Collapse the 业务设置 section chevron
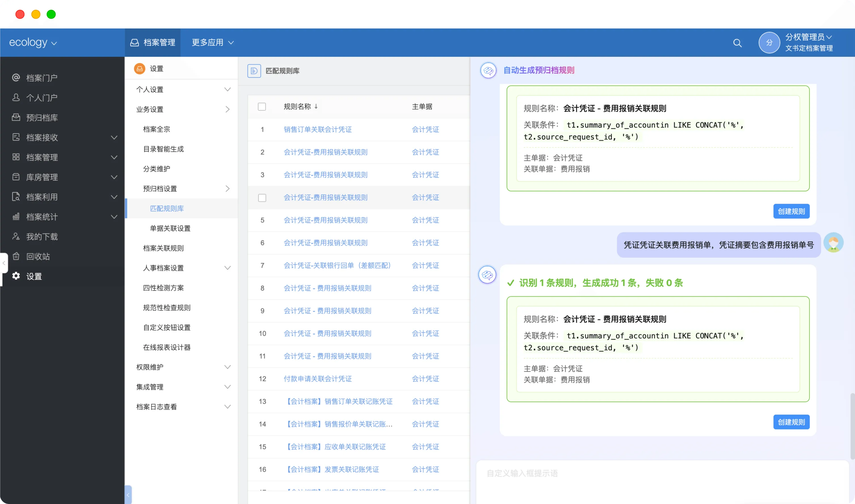855x504 pixels. tap(227, 109)
